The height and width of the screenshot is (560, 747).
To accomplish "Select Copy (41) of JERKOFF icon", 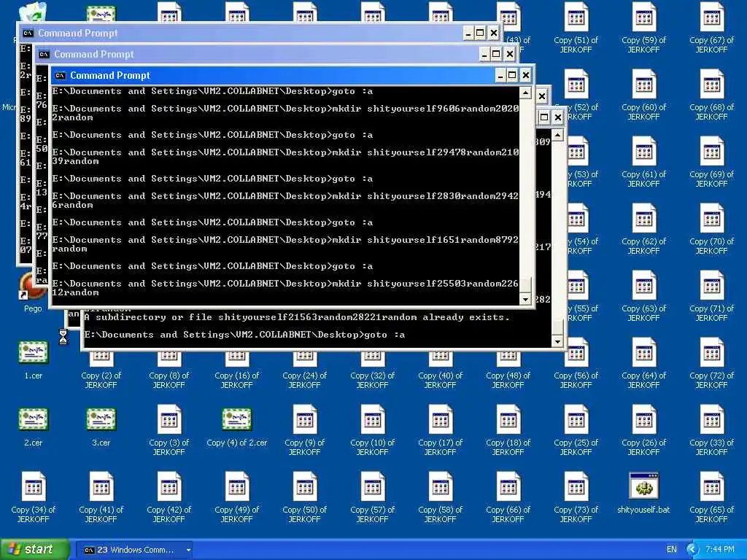I will tap(101, 486).
